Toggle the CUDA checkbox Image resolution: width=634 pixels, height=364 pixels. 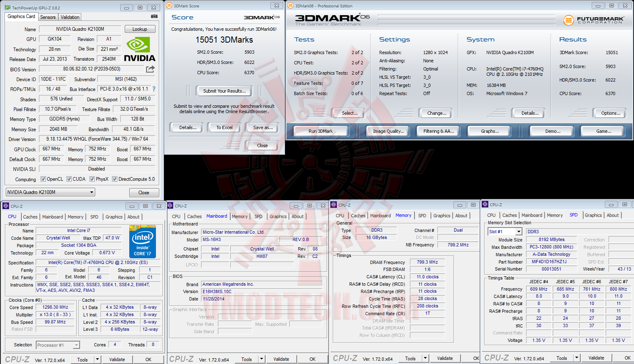69,179
